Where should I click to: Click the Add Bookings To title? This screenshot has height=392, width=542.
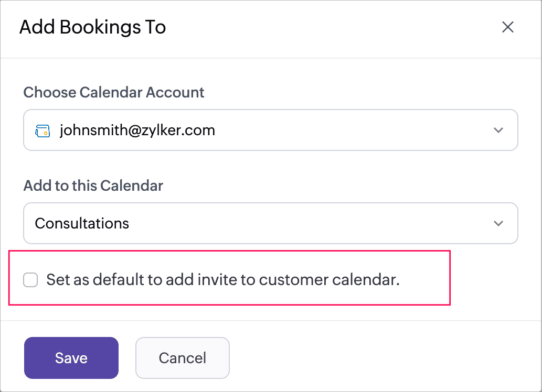coord(93,27)
